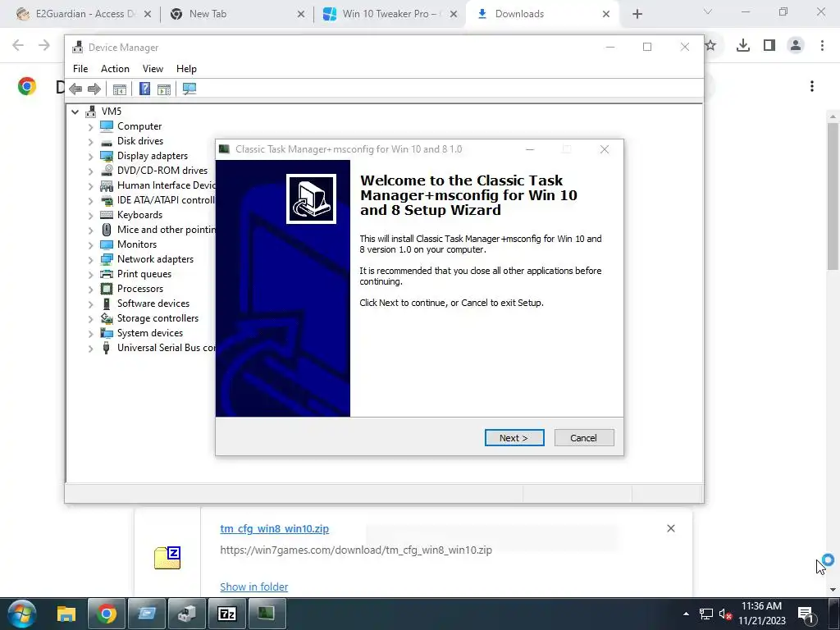This screenshot has height=630, width=840.
Task: Click the Keyboards category icon
Action: click(107, 215)
